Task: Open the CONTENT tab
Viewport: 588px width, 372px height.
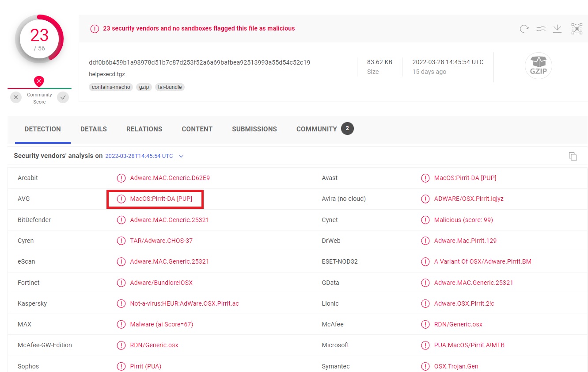Action: coord(197,129)
